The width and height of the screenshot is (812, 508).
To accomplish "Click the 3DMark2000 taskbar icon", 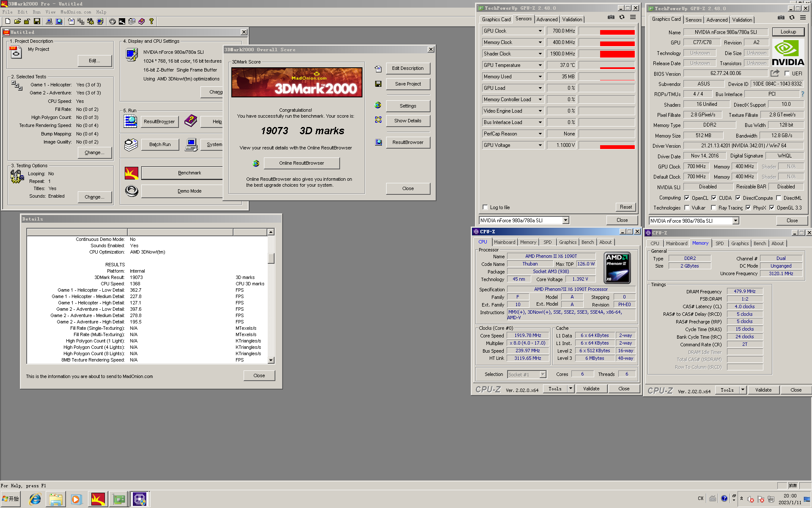I will (x=98, y=500).
